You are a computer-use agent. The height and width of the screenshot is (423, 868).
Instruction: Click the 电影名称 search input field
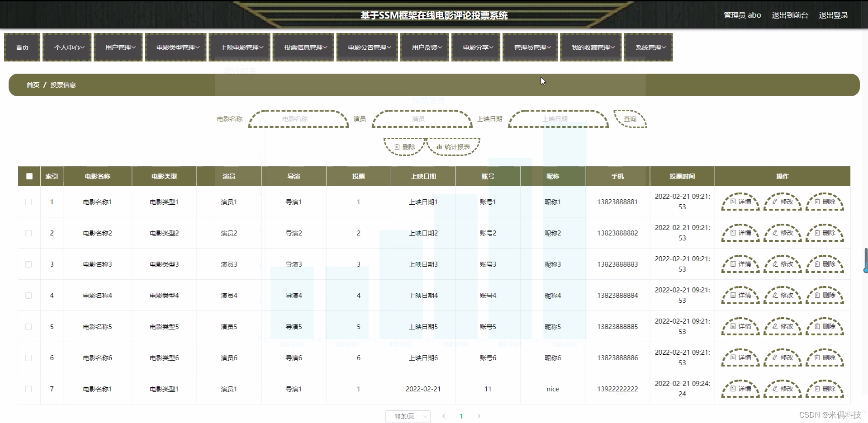pos(298,118)
